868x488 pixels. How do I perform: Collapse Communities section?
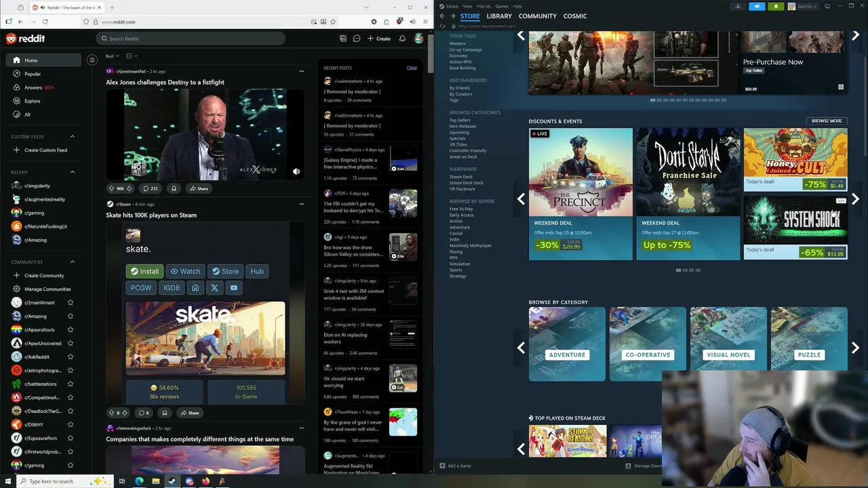pos(73,262)
